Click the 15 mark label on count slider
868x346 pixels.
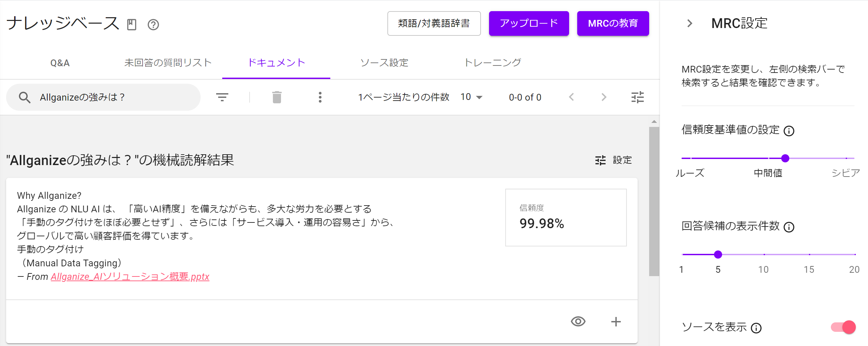tap(809, 269)
